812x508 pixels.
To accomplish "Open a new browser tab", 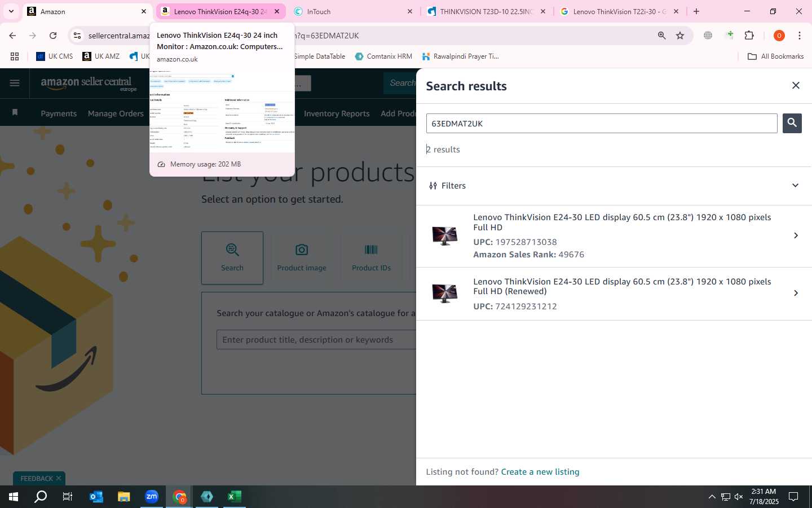I will tap(696, 11).
